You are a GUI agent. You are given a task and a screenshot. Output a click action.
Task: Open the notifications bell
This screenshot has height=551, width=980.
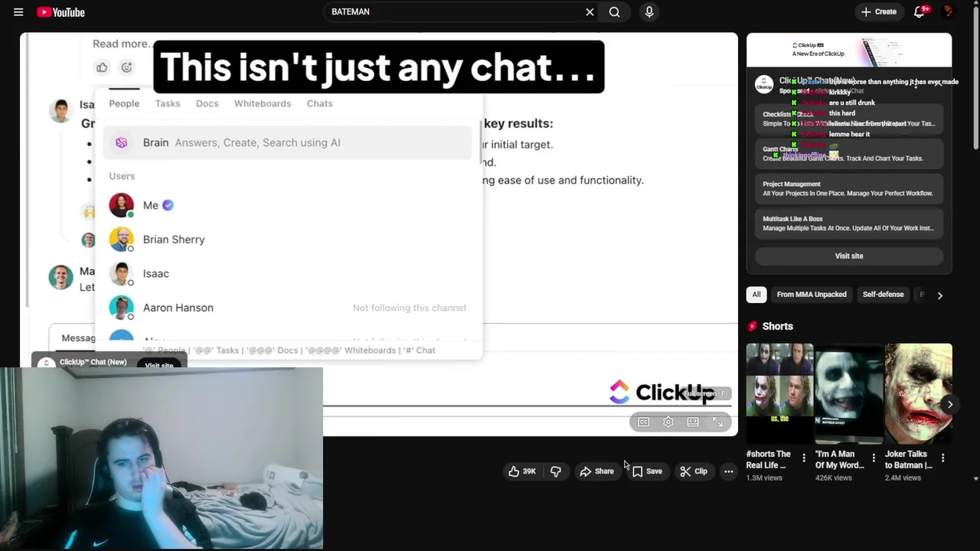(x=920, y=12)
